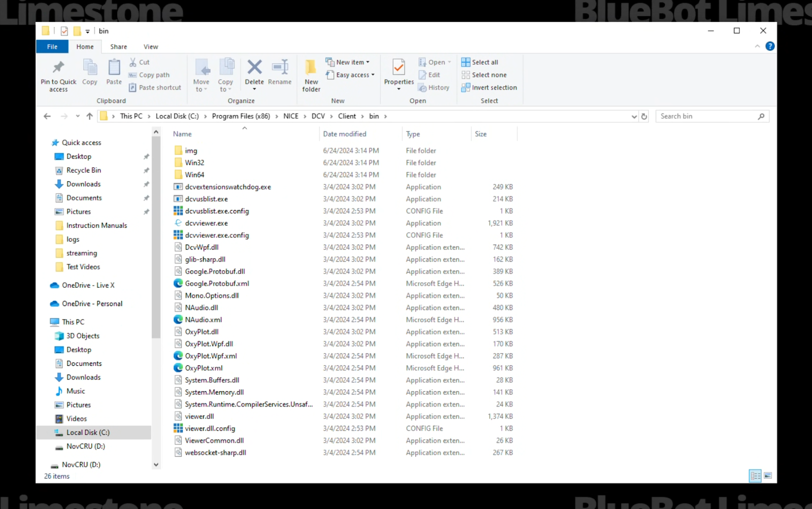The width and height of the screenshot is (812, 509).
Task: Open Quick Access Toolbar customize arrow
Action: pos(87,31)
